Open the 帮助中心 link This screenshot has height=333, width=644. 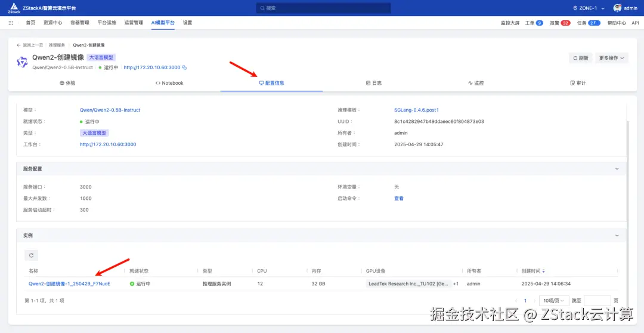point(617,23)
